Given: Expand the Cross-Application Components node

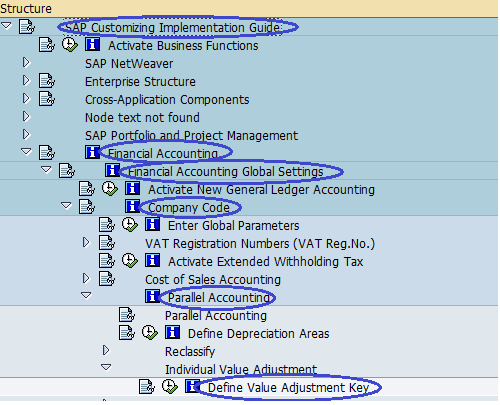Looking at the screenshot, I should click(x=26, y=98).
